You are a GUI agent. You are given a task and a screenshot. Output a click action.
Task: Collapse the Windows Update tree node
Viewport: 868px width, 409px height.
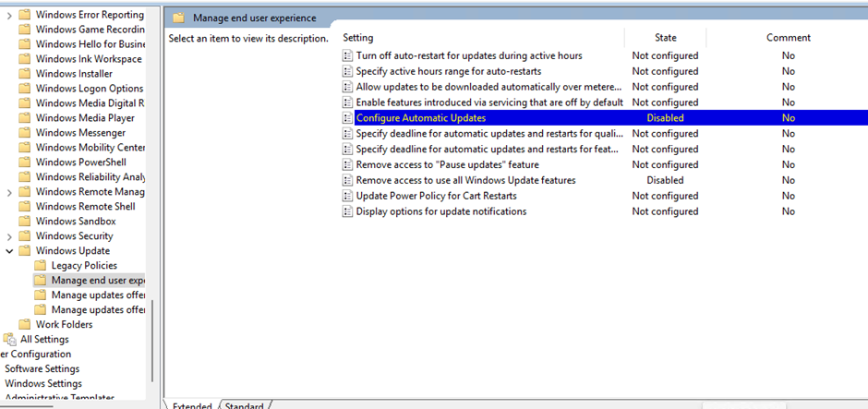pos(9,251)
